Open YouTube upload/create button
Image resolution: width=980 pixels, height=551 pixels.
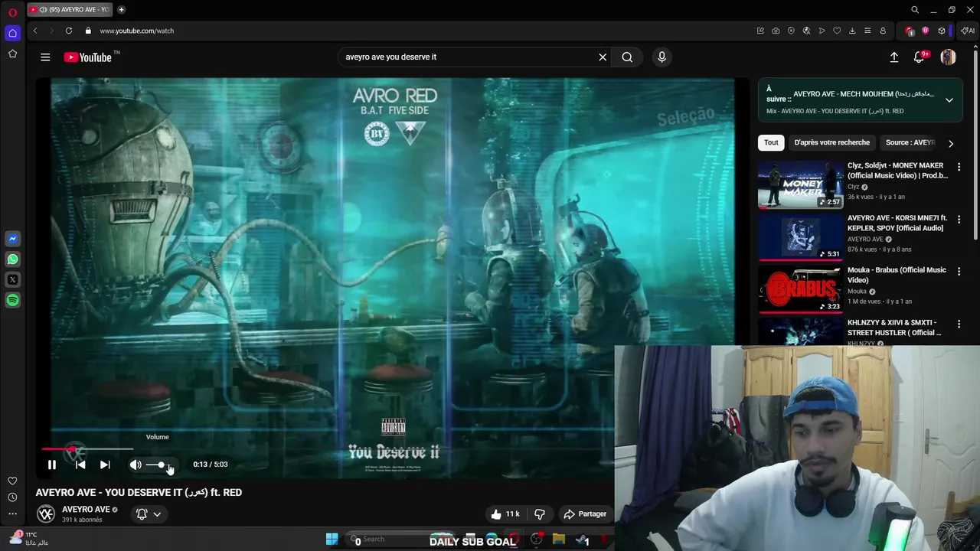coord(893,57)
